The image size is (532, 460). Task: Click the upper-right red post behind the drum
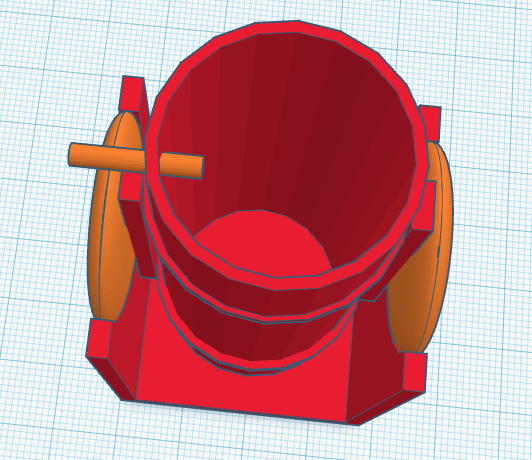(430, 122)
